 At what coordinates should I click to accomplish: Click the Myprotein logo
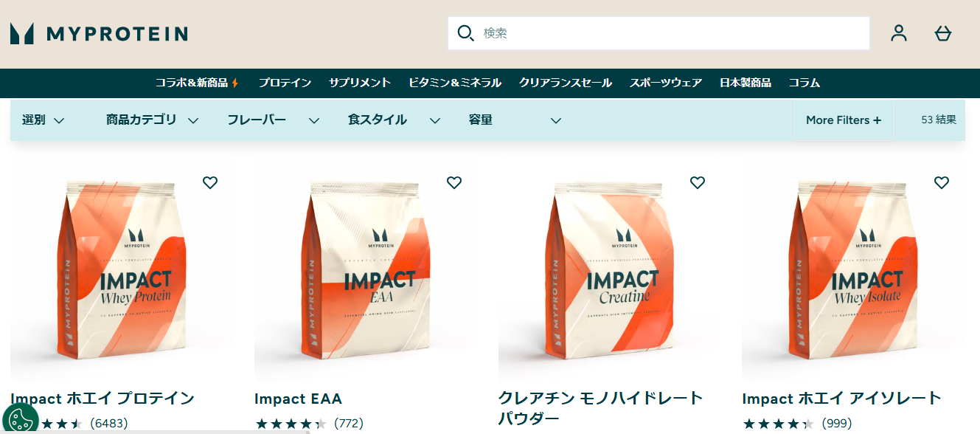[99, 33]
